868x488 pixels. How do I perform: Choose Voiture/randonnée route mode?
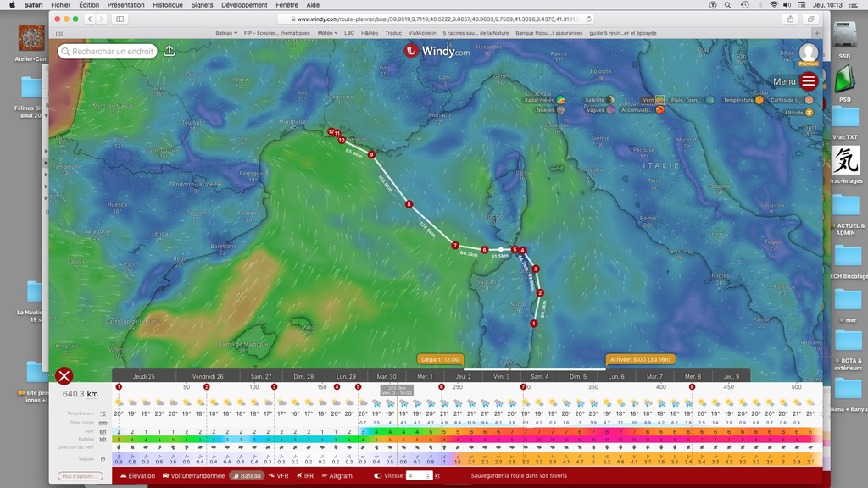(192, 476)
